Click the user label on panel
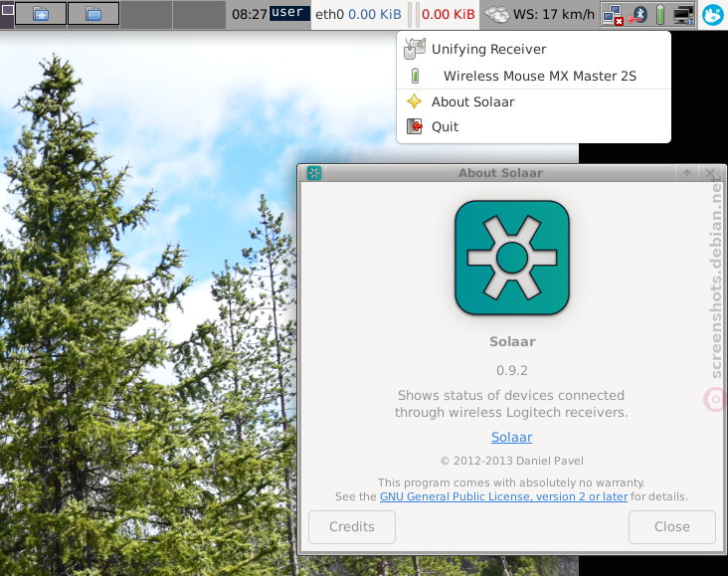Viewport: 728px width, 576px height. tap(289, 13)
